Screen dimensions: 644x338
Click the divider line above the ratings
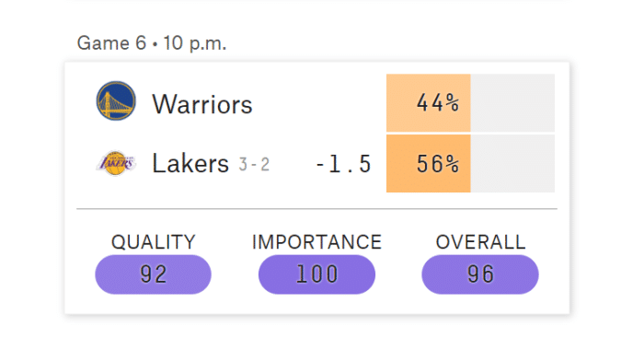click(316, 209)
